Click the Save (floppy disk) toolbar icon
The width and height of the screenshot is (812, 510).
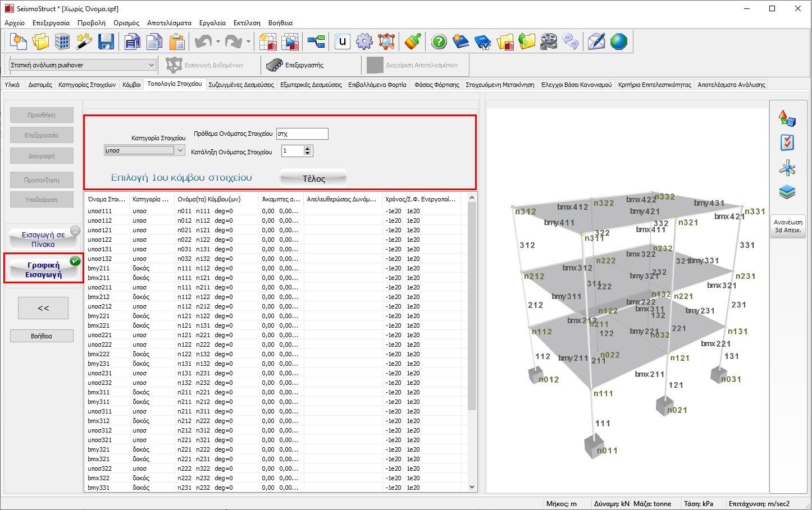(x=106, y=42)
